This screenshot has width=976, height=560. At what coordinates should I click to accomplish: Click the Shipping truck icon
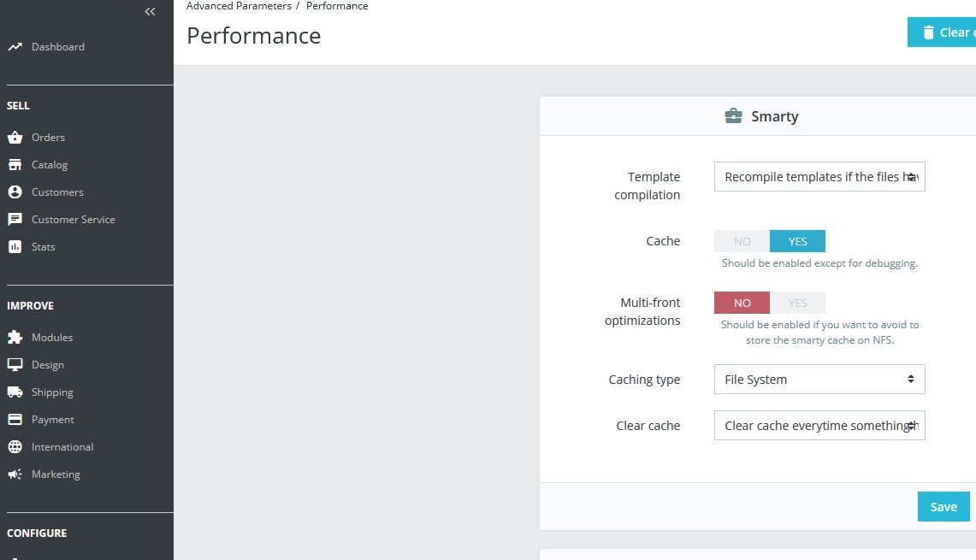click(x=15, y=392)
